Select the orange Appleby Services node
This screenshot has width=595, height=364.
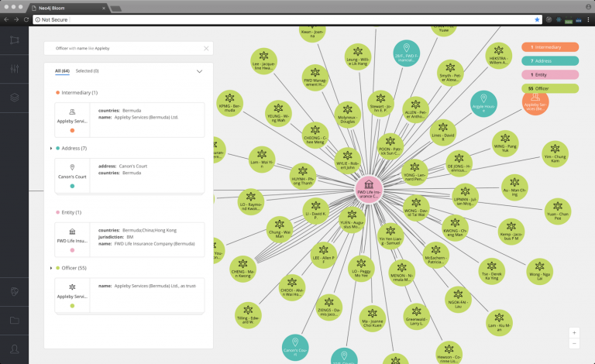pos(535,101)
